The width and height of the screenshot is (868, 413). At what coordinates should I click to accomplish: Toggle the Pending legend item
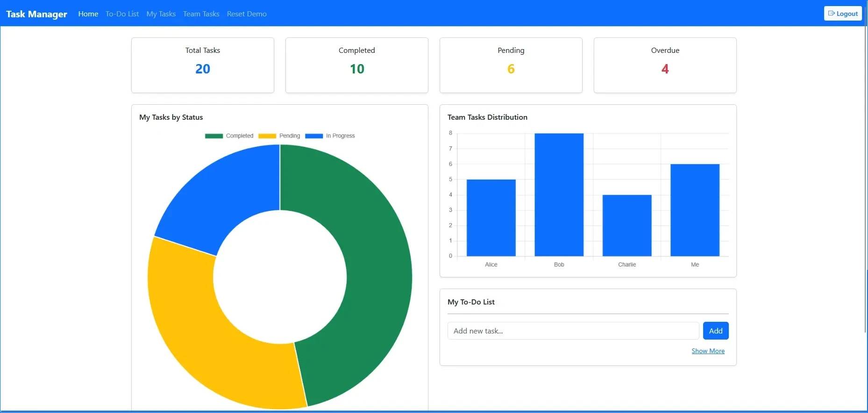click(279, 136)
